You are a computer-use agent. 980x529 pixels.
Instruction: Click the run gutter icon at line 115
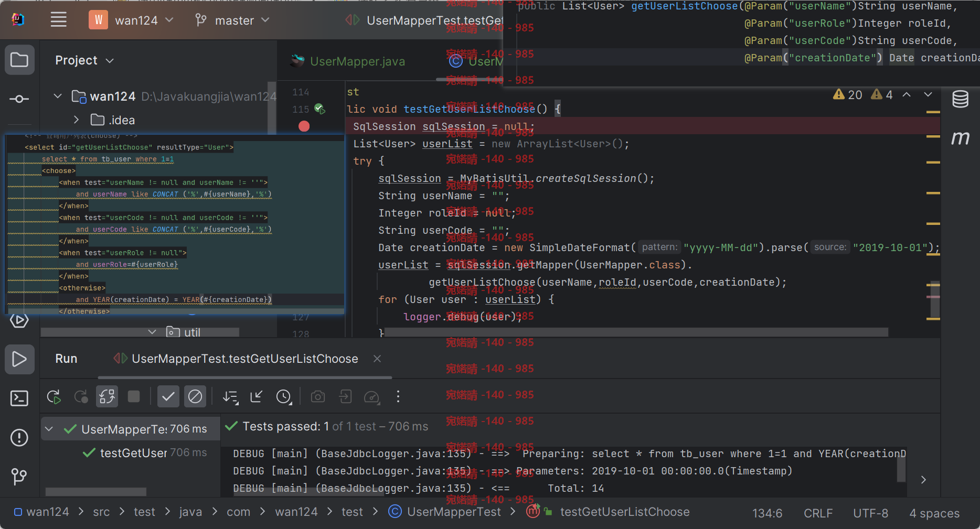click(x=319, y=109)
